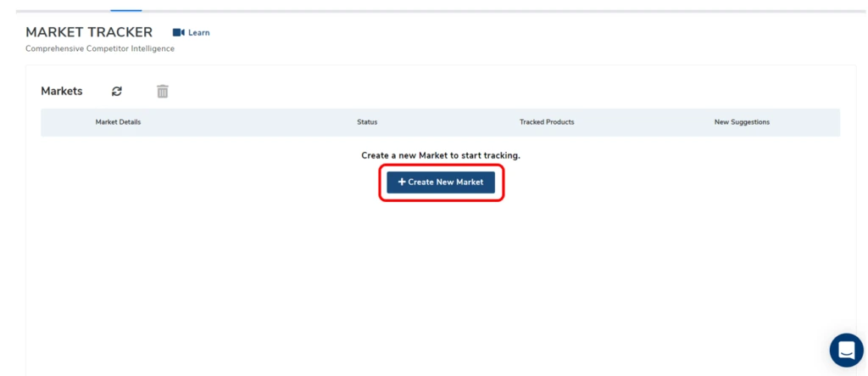
Task: Click the Comprehensive Competitor Intelligence subtitle
Action: (x=100, y=48)
